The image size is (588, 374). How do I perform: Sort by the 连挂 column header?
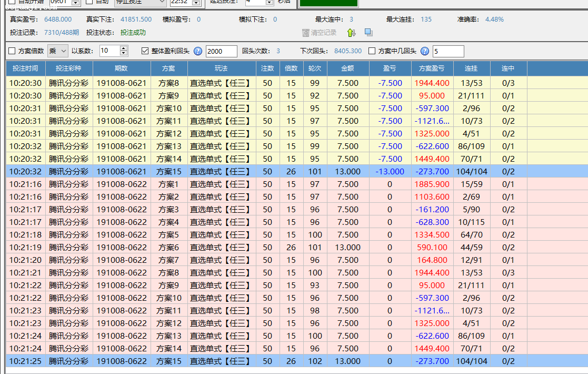pyautogui.click(x=471, y=68)
